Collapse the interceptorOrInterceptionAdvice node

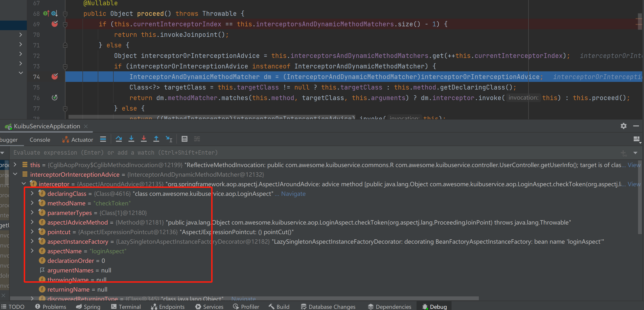coord(15,174)
